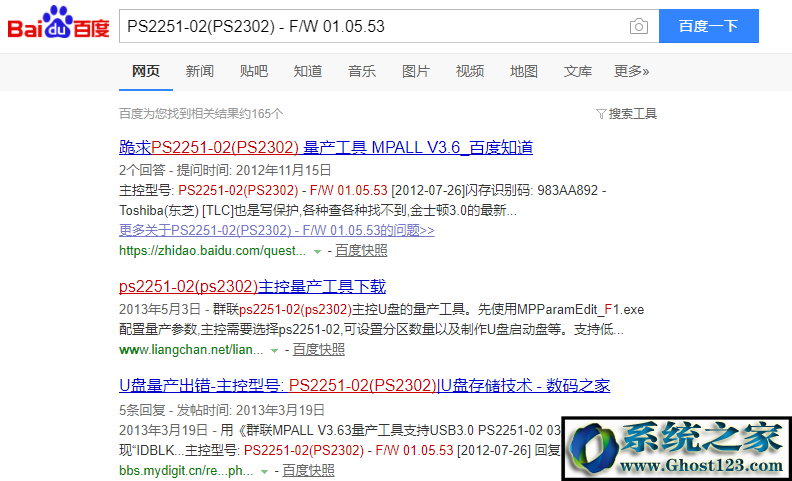Select the 图片 tab
This screenshot has width=792, height=481.
coord(416,71)
